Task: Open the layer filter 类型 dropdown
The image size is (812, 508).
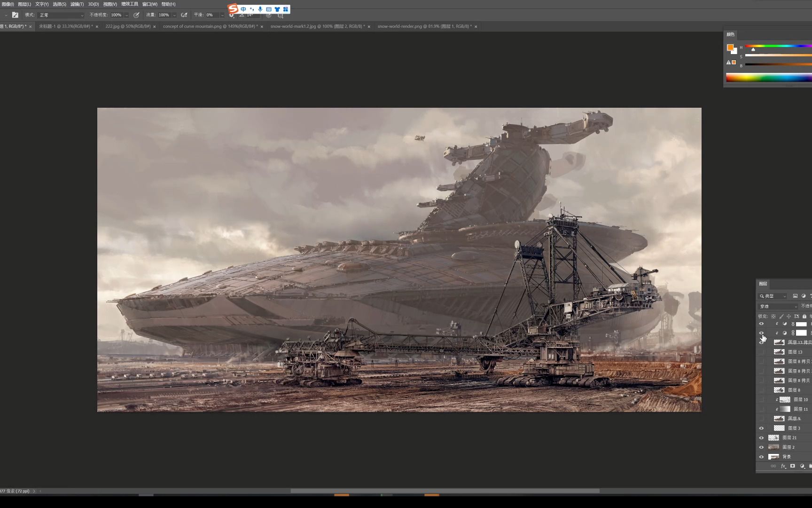Action: [773, 296]
